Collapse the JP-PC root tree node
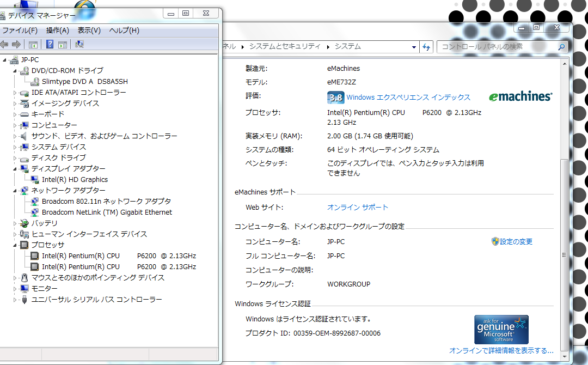 pyautogui.click(x=4, y=60)
